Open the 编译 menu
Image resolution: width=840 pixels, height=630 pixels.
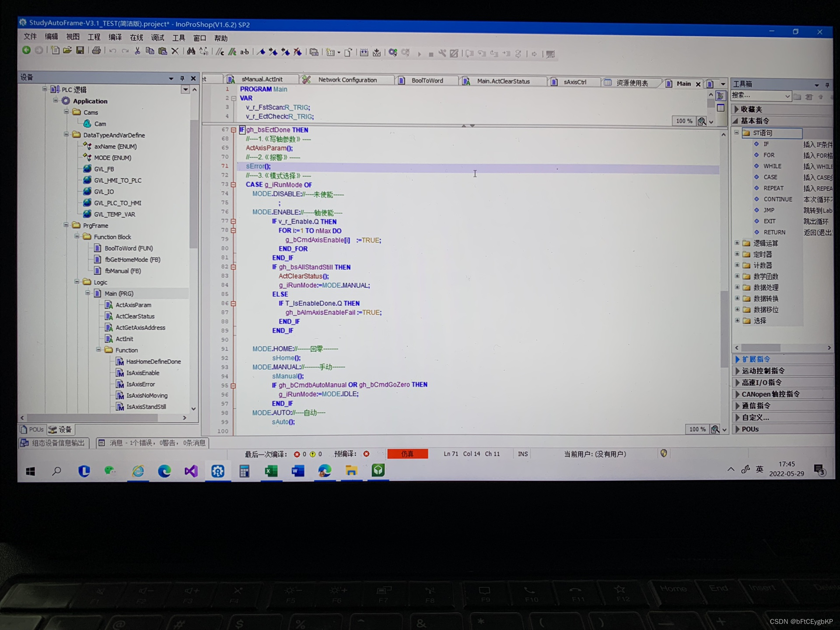[115, 37]
